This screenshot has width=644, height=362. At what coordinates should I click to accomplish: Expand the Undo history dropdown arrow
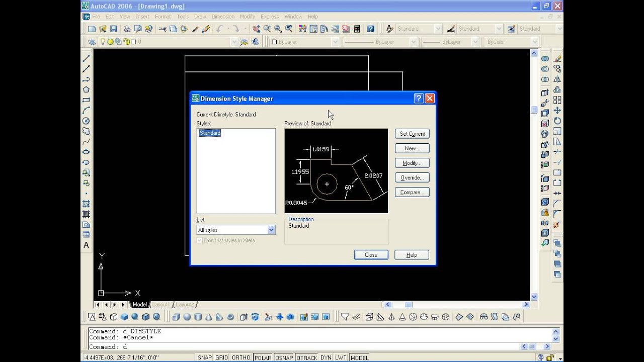(227, 29)
